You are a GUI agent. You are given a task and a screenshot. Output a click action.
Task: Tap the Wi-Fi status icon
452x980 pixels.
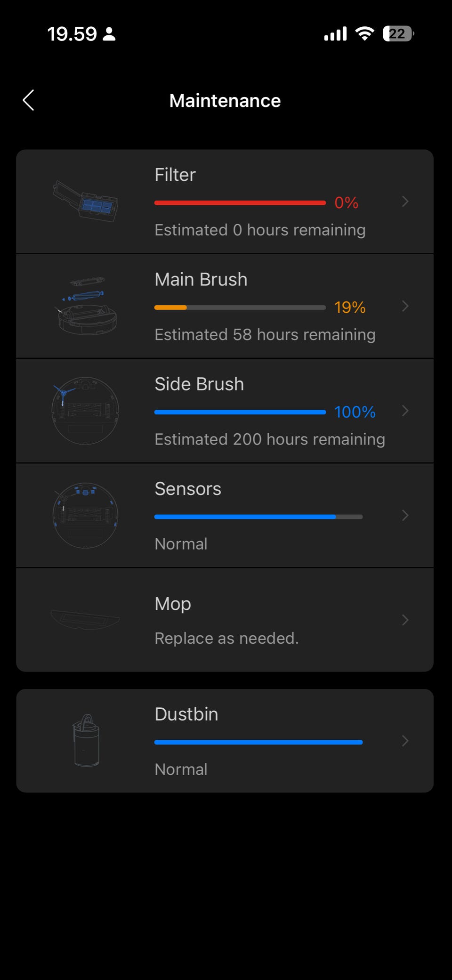pyautogui.click(x=364, y=34)
